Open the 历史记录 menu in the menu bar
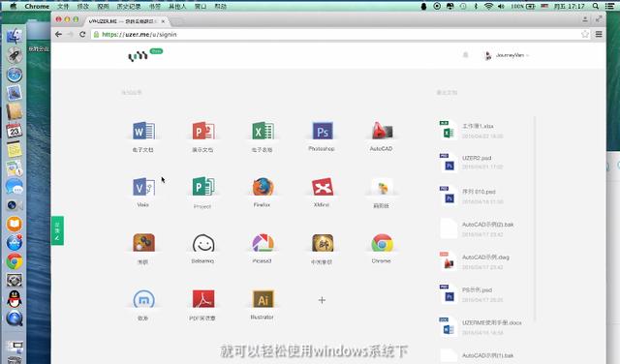620x364 pixels. 129,7
